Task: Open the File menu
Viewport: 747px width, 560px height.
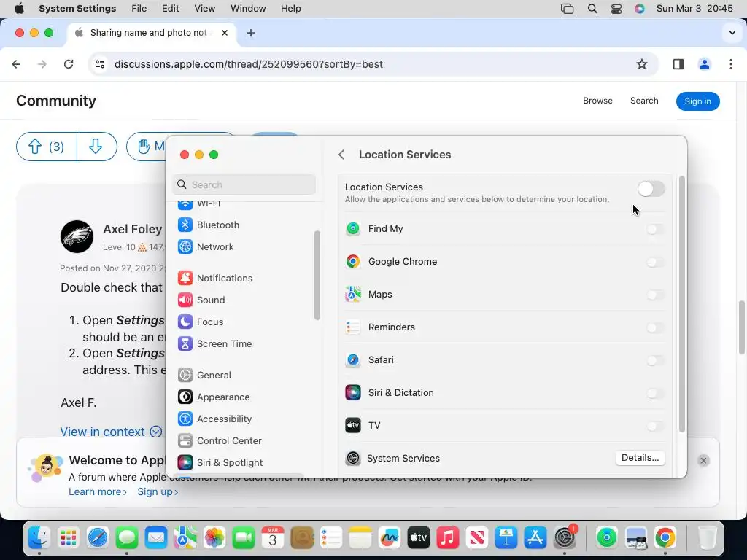Action: point(139,9)
